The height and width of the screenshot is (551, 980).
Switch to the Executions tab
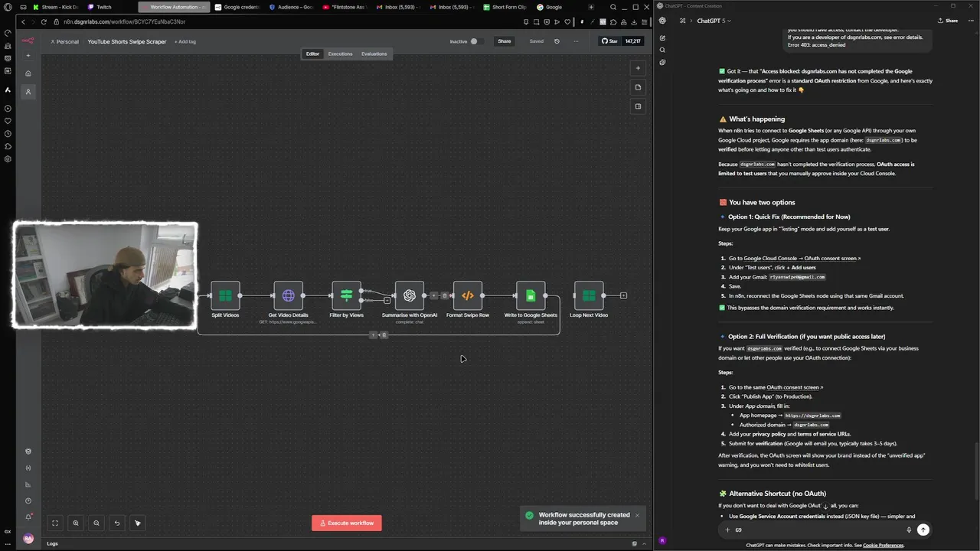(340, 54)
